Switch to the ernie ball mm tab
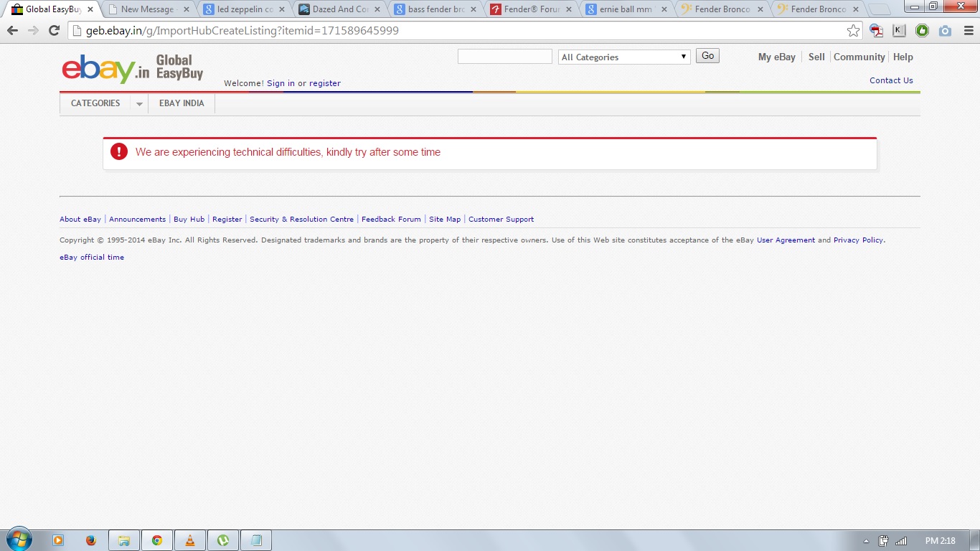 (626, 9)
